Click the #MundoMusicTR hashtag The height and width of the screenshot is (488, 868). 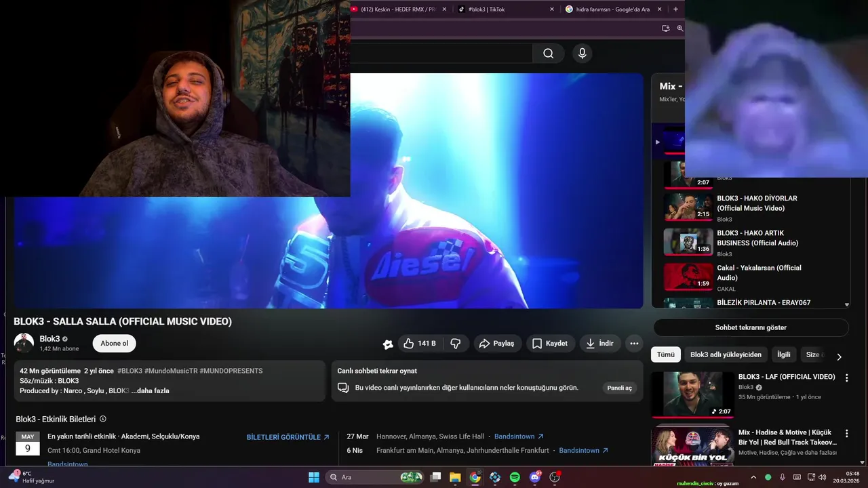tap(170, 371)
